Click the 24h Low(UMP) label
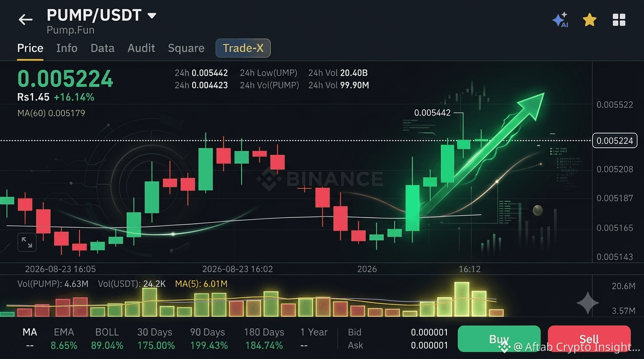The width and height of the screenshot is (644, 359). [269, 73]
